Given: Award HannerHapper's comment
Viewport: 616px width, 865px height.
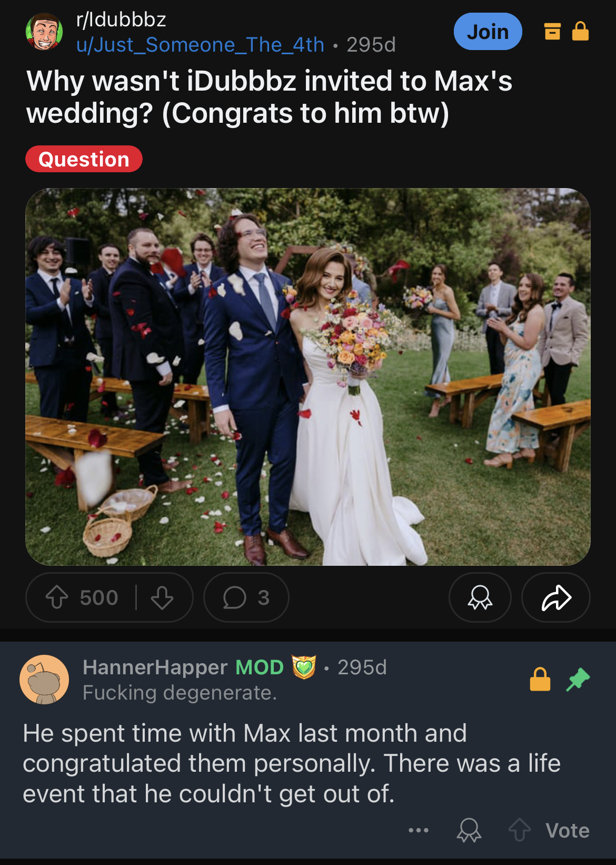Looking at the screenshot, I should (x=469, y=830).
